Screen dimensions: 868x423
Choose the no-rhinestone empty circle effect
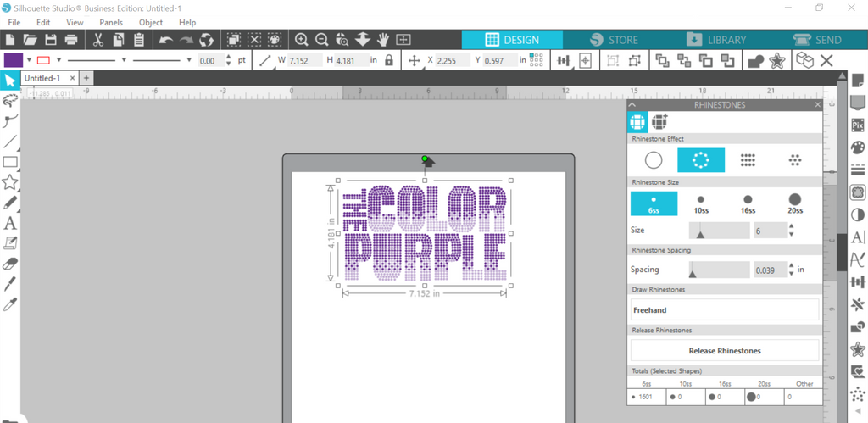654,160
